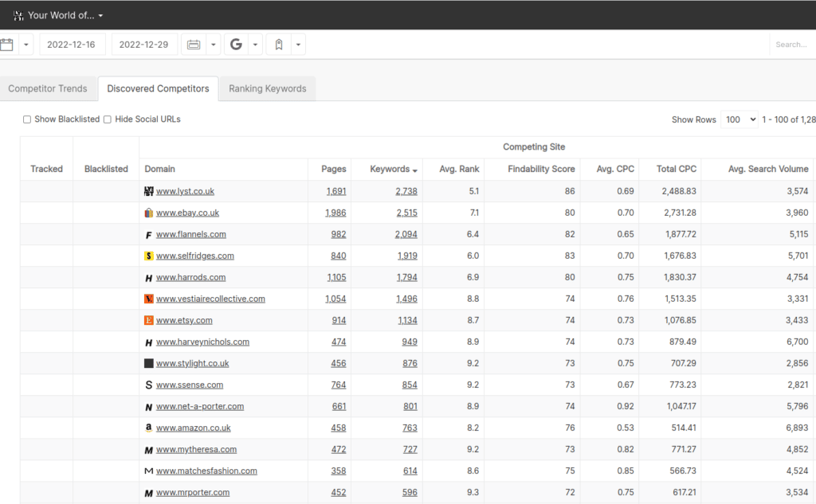Sort by the Domain column header
816x504 pixels.
tap(159, 169)
